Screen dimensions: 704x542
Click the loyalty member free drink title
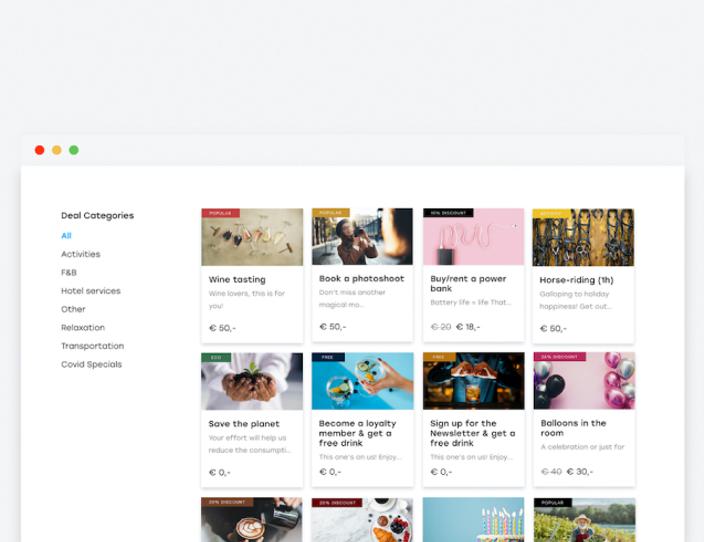357,433
